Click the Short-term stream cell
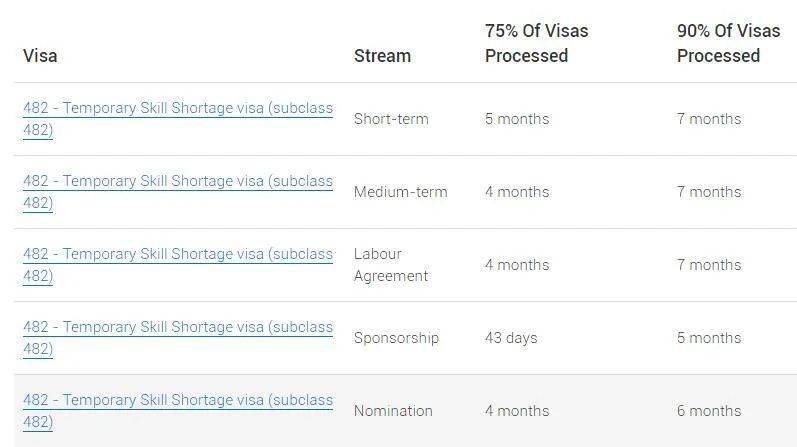Image resolution: width=797 pixels, height=447 pixels. click(391, 119)
